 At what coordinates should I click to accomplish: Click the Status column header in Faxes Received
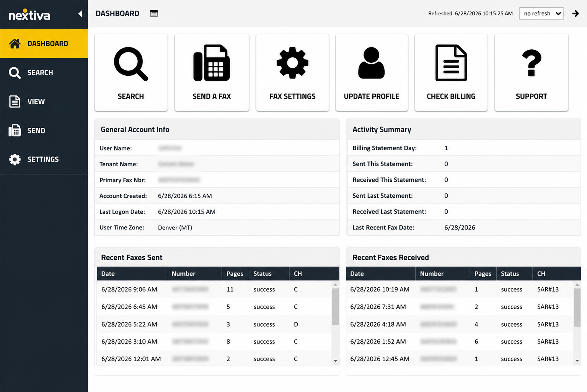[515, 274]
